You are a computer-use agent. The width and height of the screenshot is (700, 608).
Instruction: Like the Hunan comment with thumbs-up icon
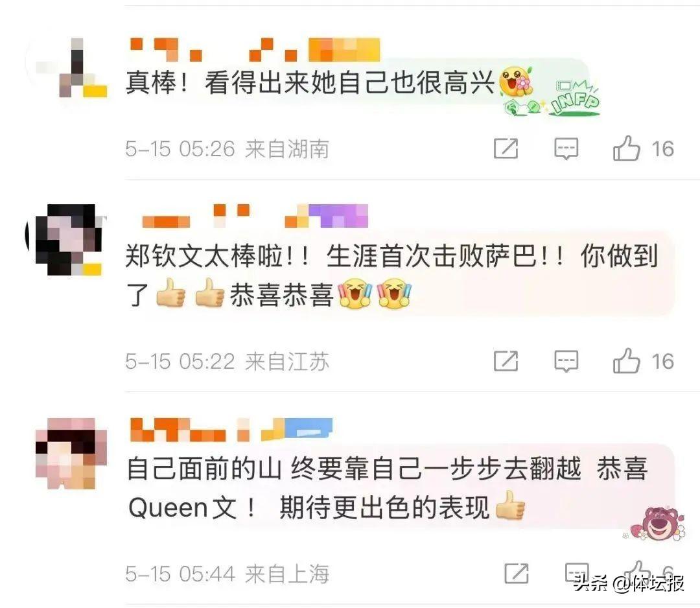[626, 148]
